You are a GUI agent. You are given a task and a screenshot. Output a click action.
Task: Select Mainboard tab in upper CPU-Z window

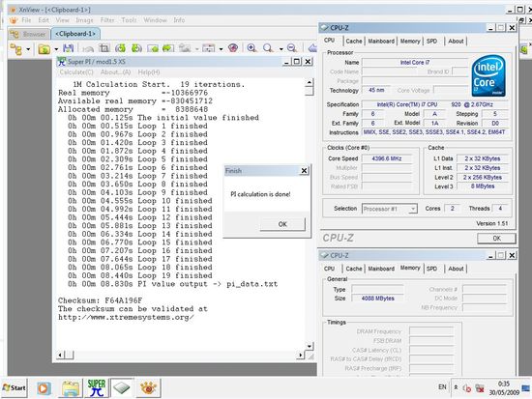[381, 41]
